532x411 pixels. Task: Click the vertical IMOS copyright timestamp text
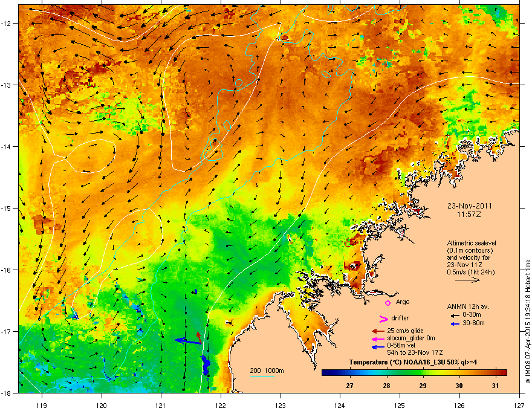pos(528,322)
